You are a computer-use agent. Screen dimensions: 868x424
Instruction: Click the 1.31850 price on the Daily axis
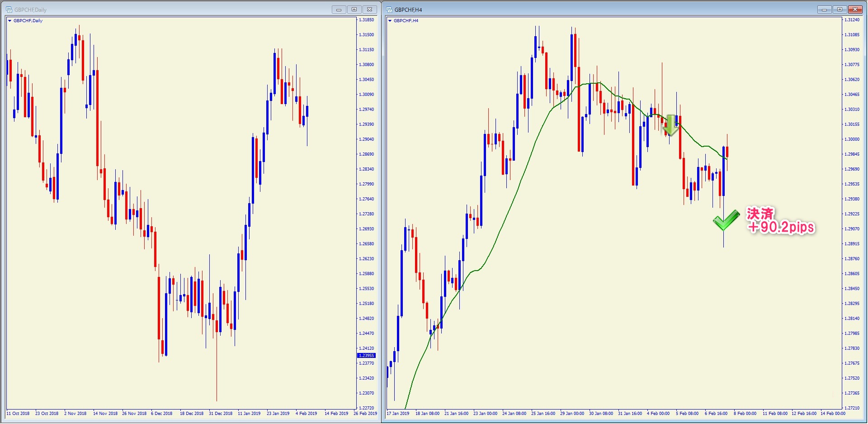(x=367, y=20)
